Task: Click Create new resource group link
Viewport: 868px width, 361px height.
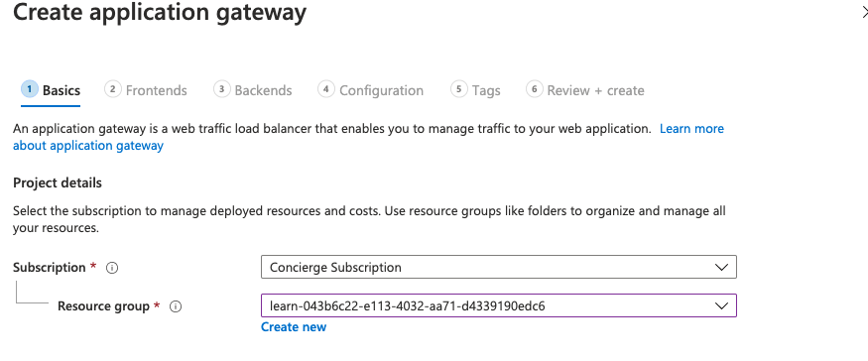Action: click(x=294, y=327)
